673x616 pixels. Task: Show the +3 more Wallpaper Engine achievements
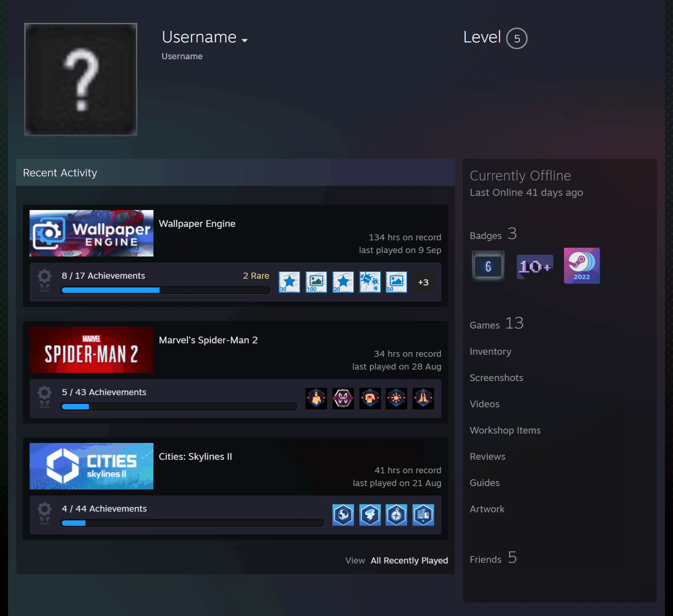pos(423,282)
